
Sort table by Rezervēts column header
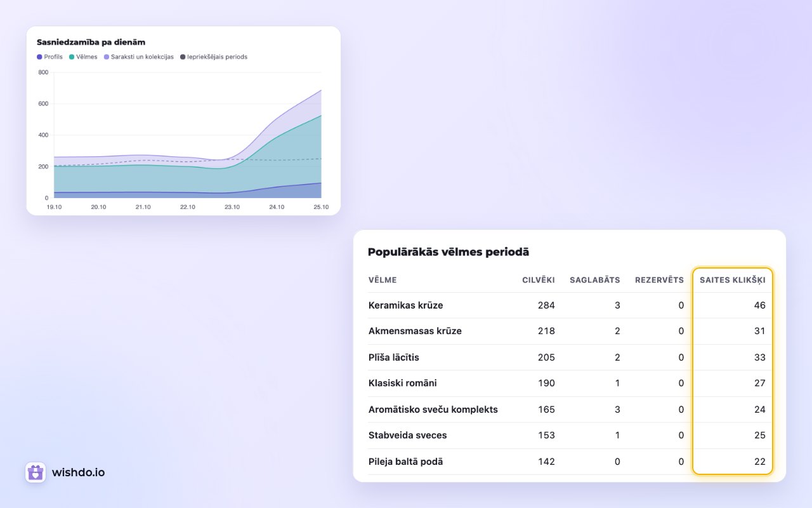tap(660, 280)
